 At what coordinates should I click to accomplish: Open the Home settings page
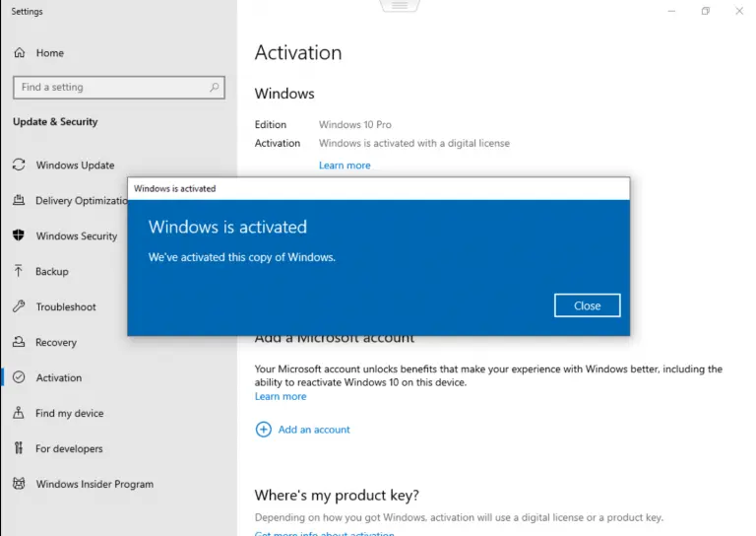tap(49, 53)
